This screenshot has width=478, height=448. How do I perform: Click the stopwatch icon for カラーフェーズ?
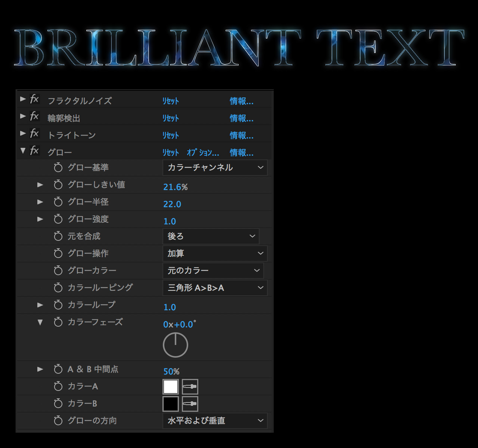pyautogui.click(x=58, y=322)
